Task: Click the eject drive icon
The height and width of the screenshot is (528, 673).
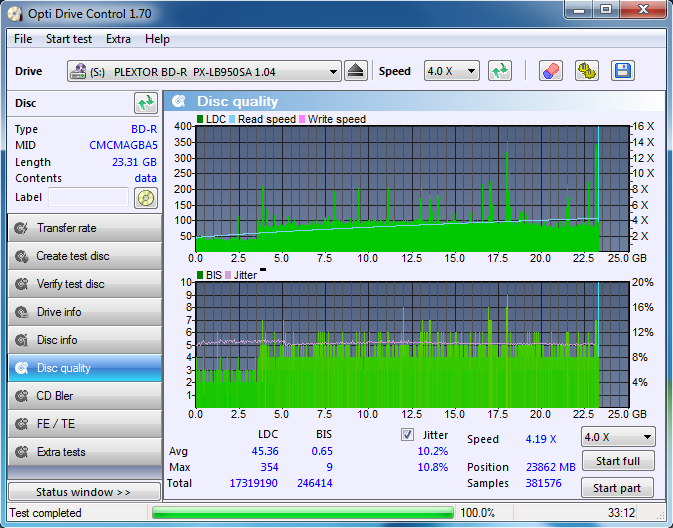Action: (x=356, y=71)
